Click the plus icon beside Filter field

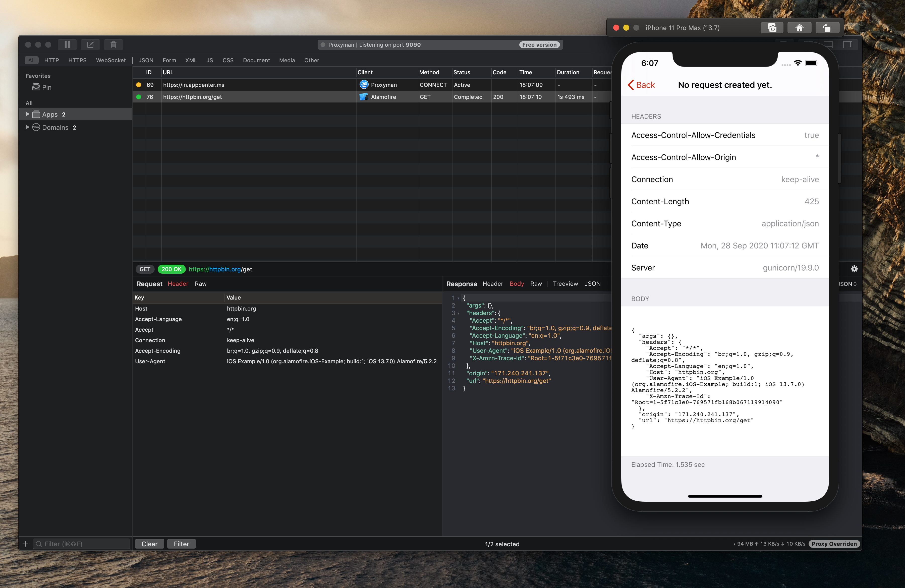coord(25,544)
